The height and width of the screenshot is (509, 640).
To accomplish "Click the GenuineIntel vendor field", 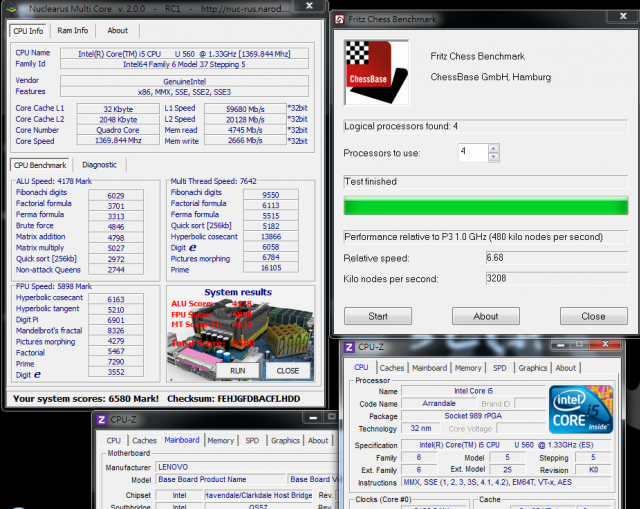I will tap(184, 81).
